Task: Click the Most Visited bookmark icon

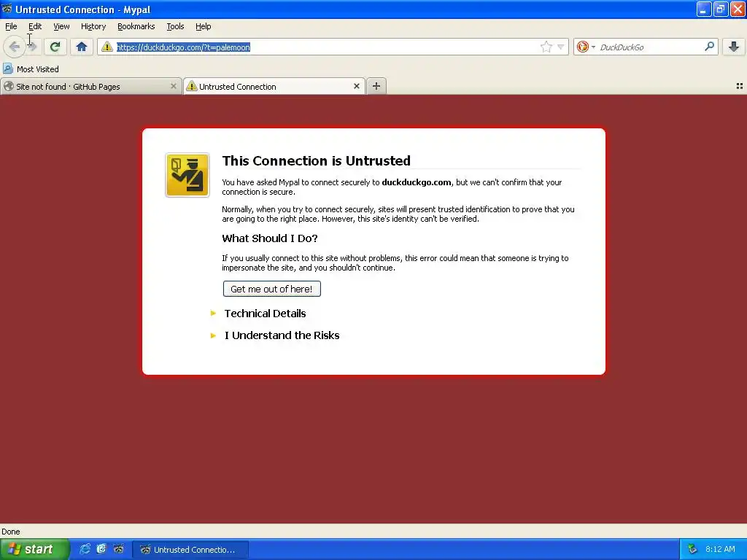Action: (7, 69)
